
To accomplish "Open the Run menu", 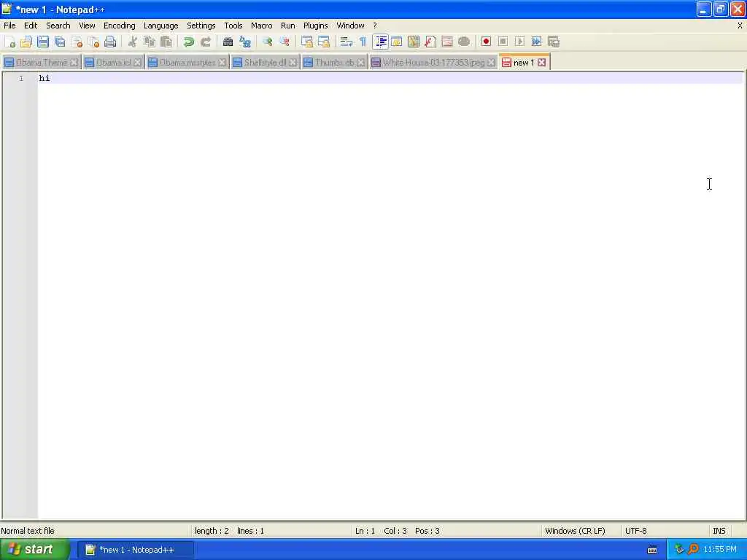I will (x=287, y=26).
